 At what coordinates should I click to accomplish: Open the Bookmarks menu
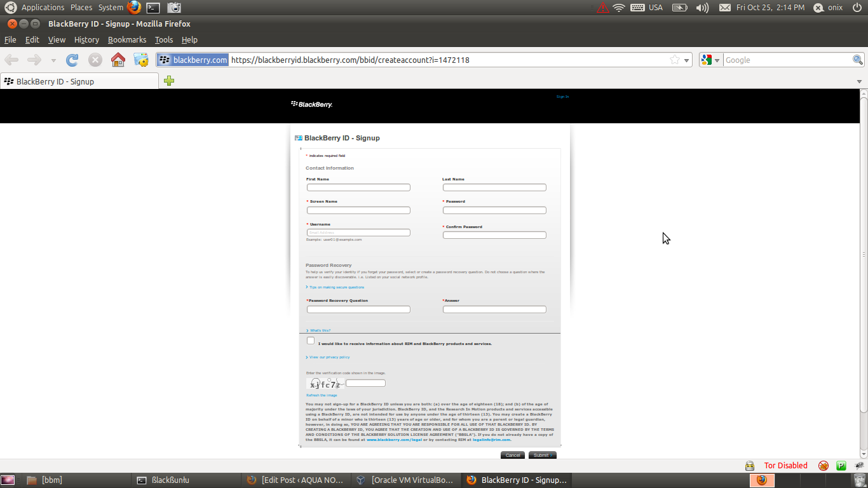tap(127, 39)
